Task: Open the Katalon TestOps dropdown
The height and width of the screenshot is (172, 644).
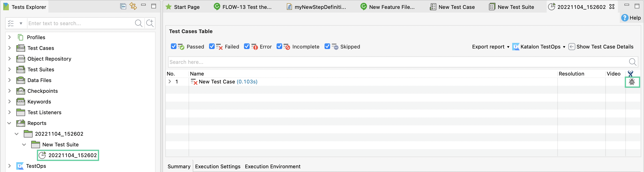Action: click(x=539, y=47)
